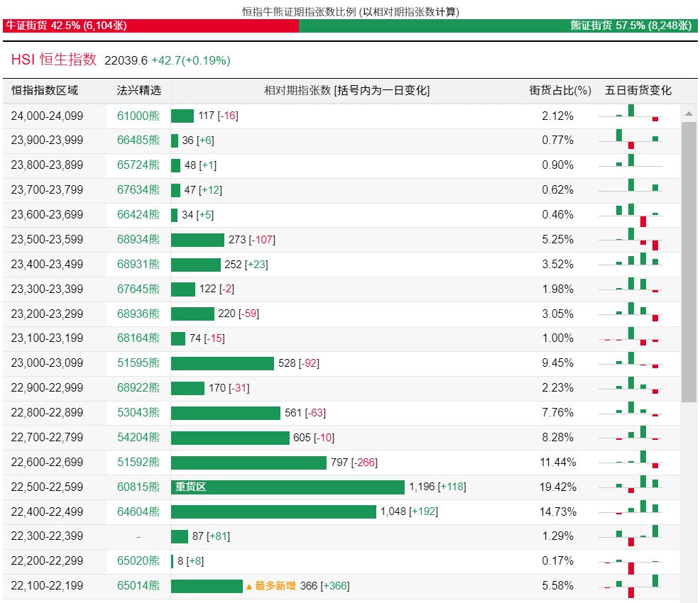Click the value 797 [-266]
700x603 pixels.
354,463
